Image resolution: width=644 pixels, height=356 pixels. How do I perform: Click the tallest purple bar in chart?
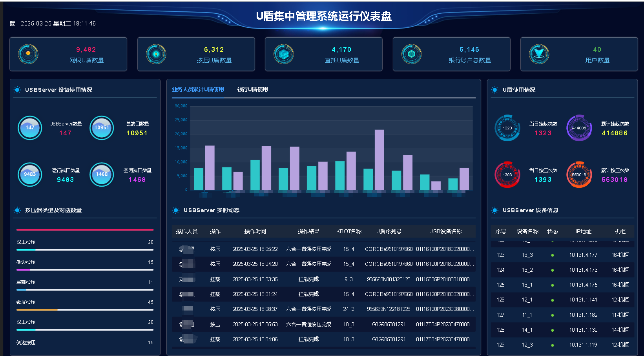click(x=379, y=160)
